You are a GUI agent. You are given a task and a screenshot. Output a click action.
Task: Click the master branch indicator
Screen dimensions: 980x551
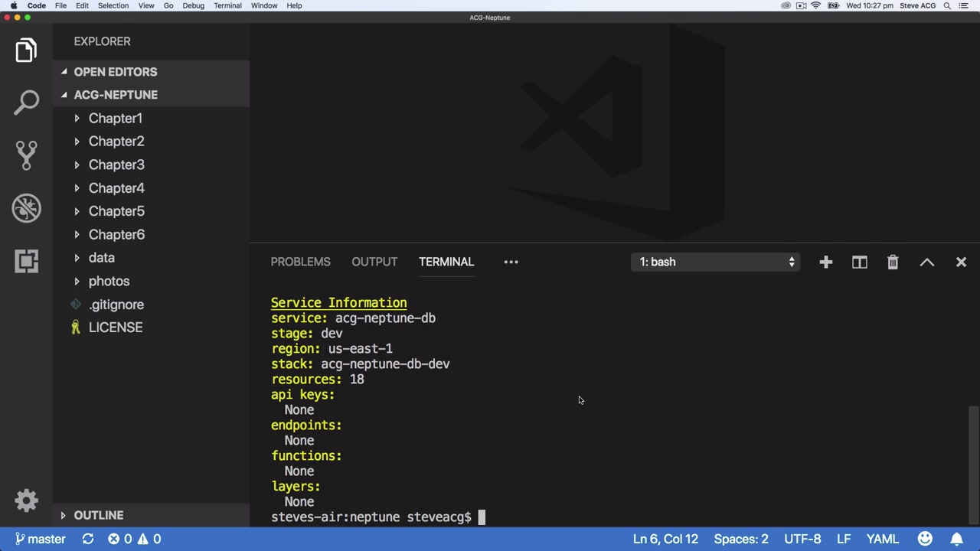[41, 539]
